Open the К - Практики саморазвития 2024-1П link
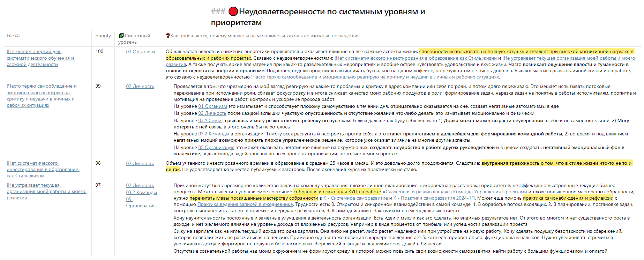Screen dimensions: 644x260 (434, 198)
